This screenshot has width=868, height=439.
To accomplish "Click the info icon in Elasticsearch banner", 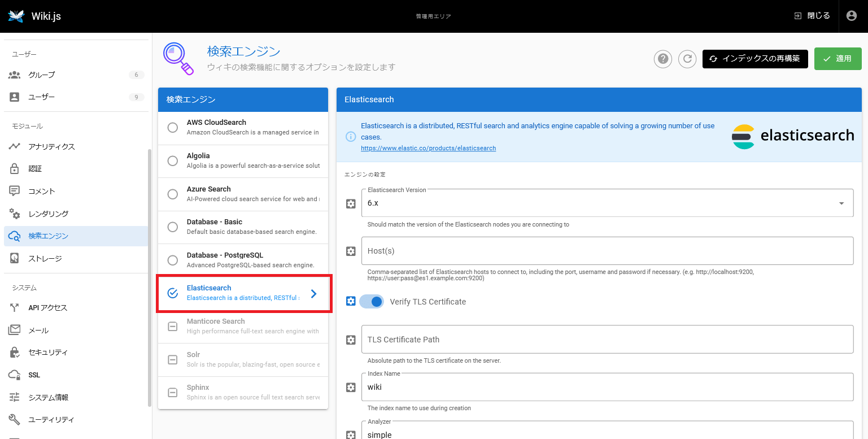I will [x=351, y=137].
